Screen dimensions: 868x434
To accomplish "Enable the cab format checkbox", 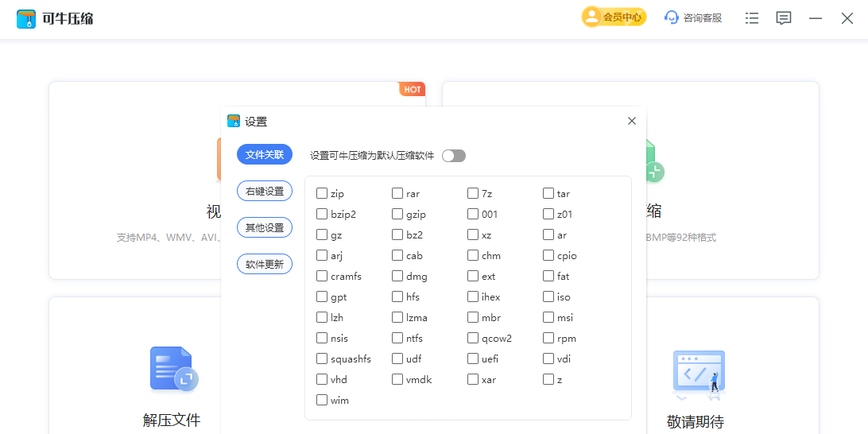I will click(397, 255).
